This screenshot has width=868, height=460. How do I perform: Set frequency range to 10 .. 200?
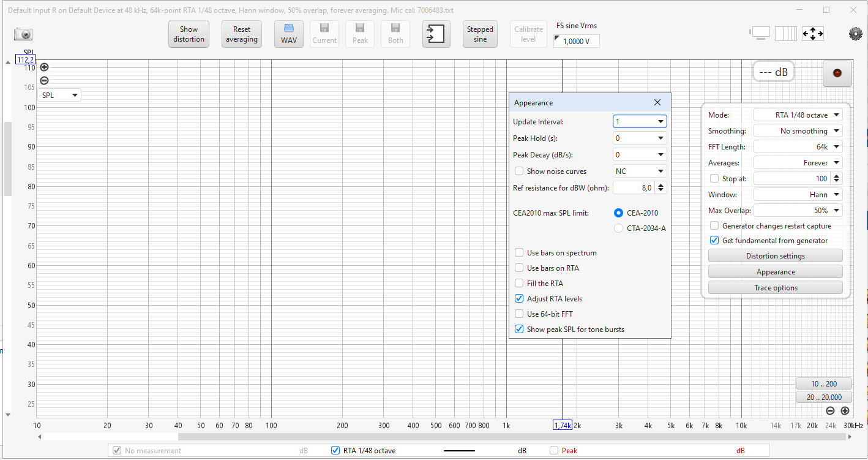point(823,384)
